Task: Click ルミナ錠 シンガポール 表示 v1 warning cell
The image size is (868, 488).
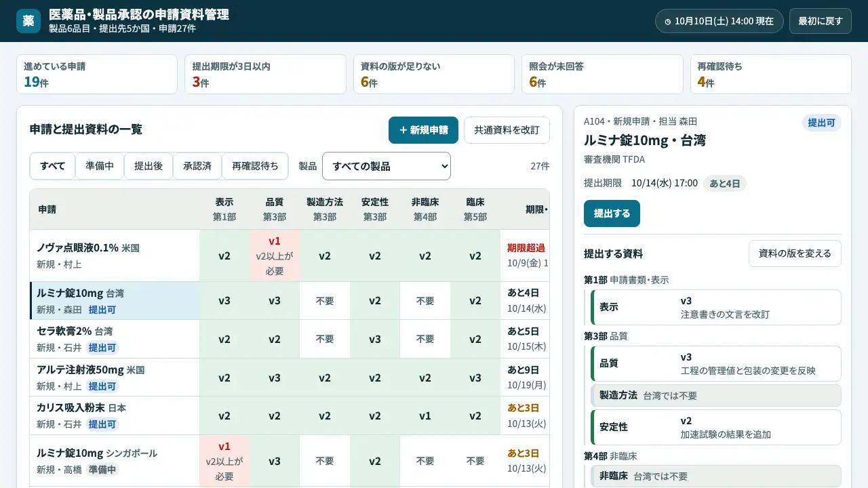Action: click(224, 461)
